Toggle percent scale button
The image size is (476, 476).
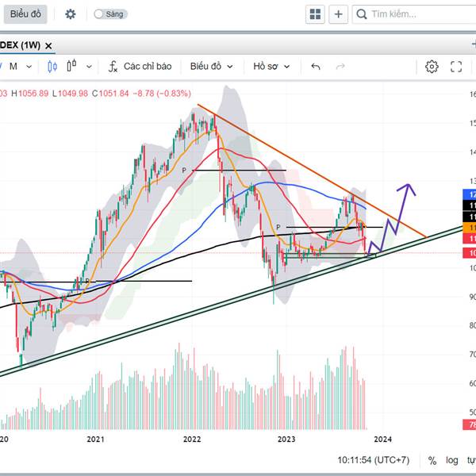click(432, 460)
